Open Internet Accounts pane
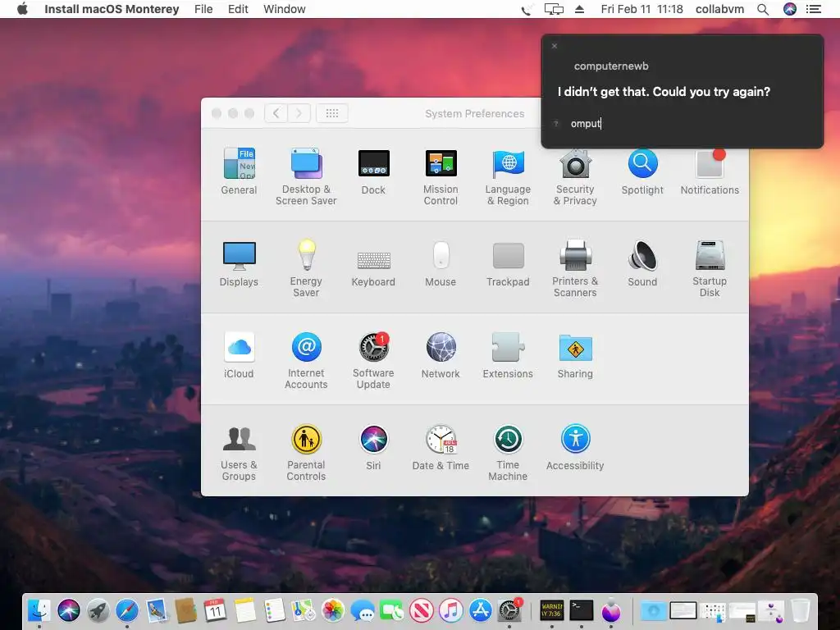840x630 pixels. [x=306, y=360]
